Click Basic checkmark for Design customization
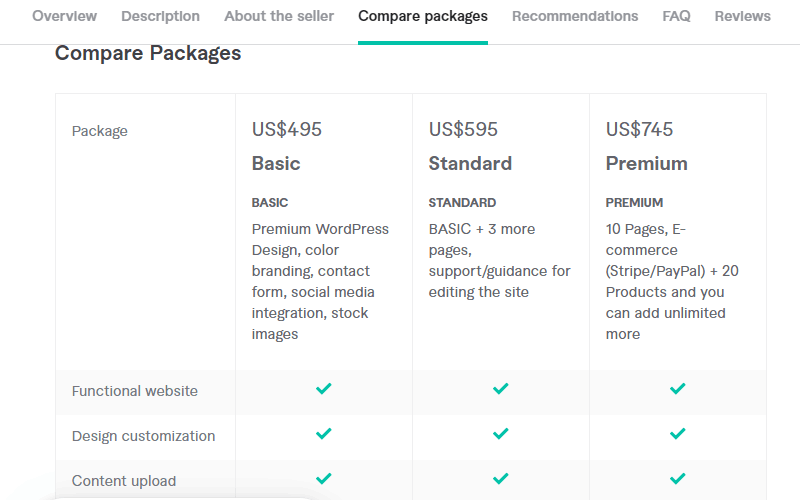The height and width of the screenshot is (500, 800). click(323, 434)
